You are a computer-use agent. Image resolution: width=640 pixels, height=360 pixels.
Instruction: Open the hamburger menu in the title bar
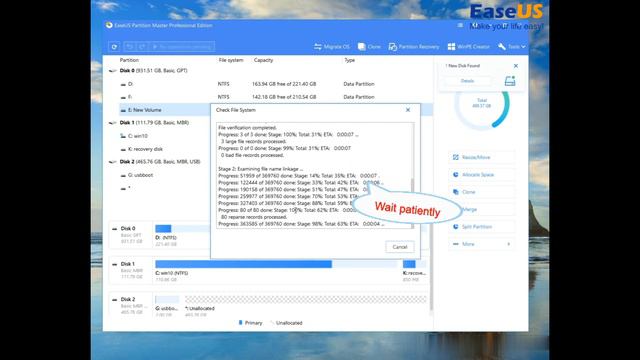460,25
